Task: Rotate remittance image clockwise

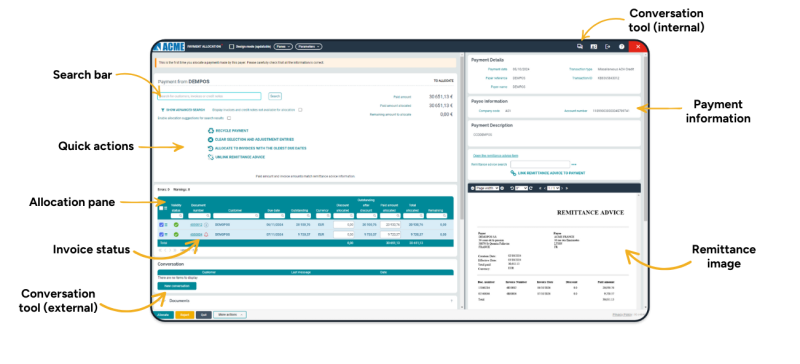Action: click(531, 188)
